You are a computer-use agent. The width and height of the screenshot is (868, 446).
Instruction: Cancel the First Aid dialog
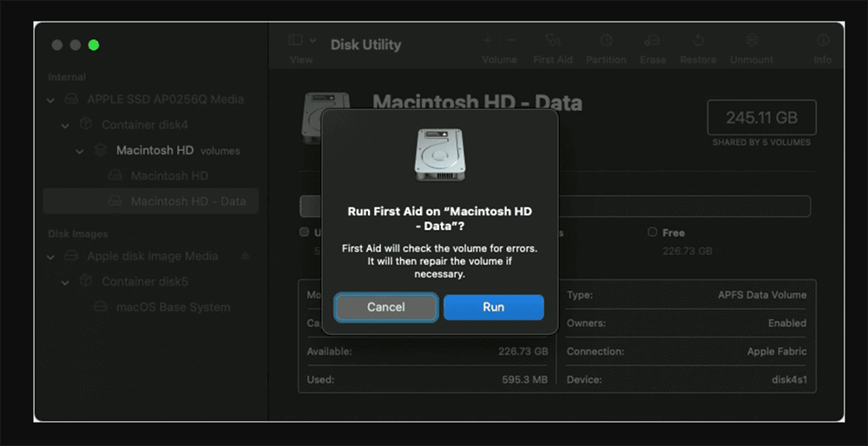[386, 307]
